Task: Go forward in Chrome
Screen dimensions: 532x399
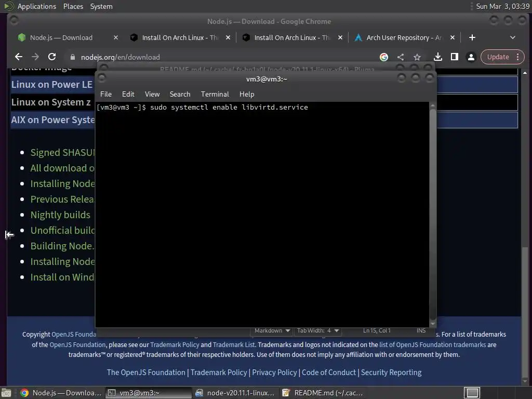Action: click(x=35, y=57)
